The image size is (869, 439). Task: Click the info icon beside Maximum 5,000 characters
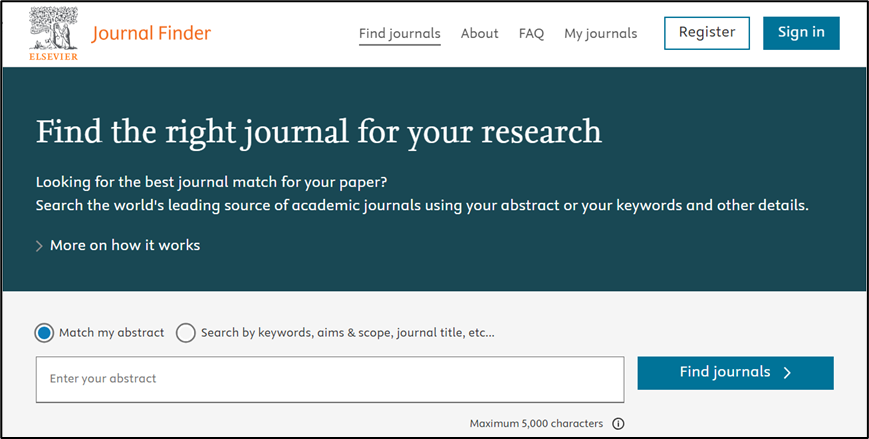(x=618, y=424)
